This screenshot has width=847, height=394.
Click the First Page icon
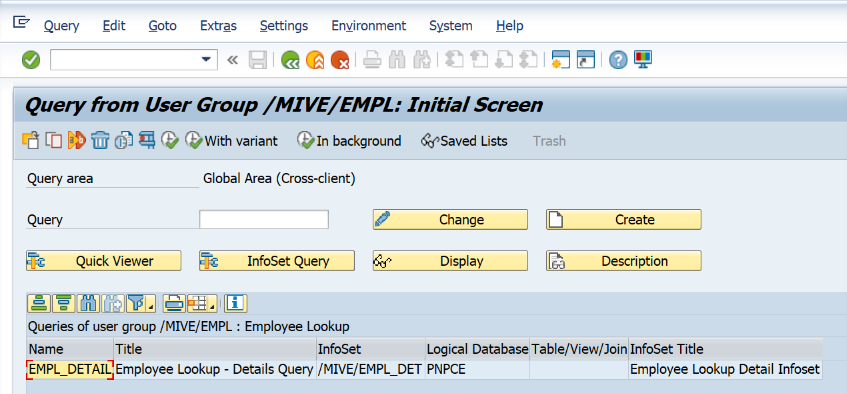pos(454,60)
